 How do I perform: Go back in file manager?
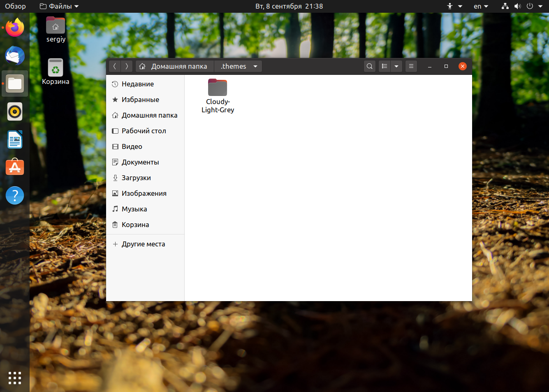click(115, 66)
